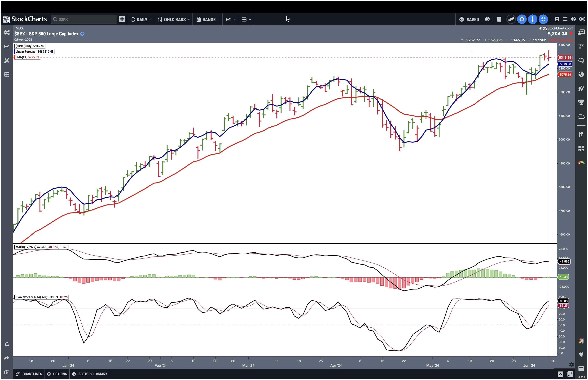Click the $SPX symbol search field
The width and height of the screenshot is (588, 380).
[x=84, y=19]
